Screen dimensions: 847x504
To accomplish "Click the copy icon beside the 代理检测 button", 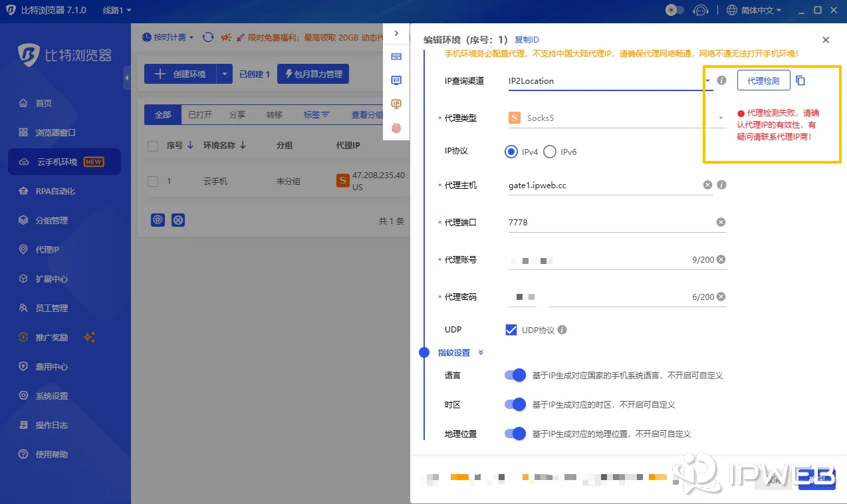I will pyautogui.click(x=800, y=78).
